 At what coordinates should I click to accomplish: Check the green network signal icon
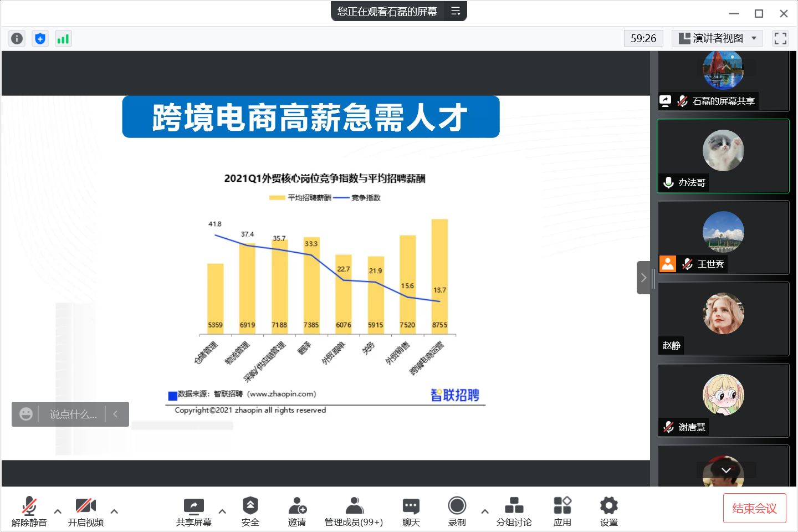click(63, 38)
